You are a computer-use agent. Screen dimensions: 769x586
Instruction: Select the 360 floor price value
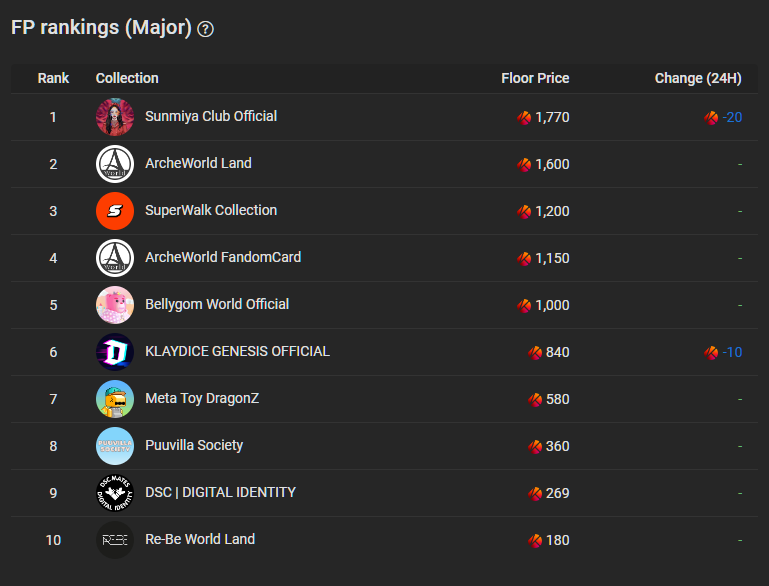click(x=558, y=447)
